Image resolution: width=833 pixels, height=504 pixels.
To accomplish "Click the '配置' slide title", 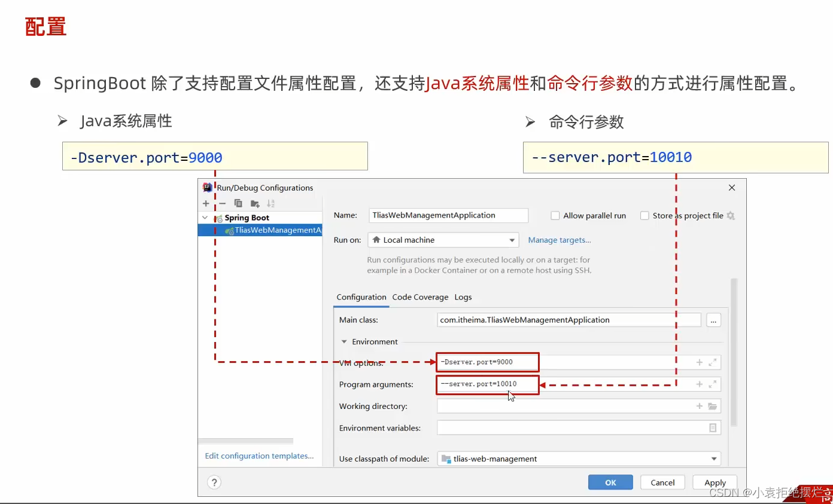I will pyautogui.click(x=45, y=27).
